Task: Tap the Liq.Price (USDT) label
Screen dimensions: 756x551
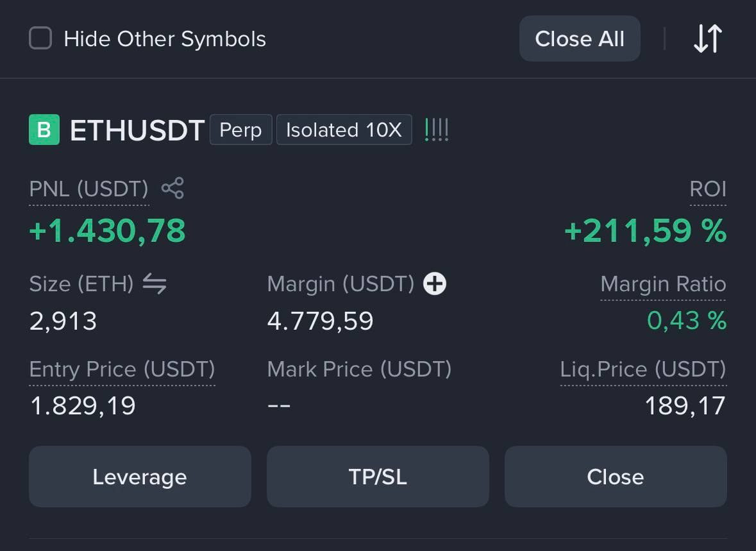Action: 643,369
